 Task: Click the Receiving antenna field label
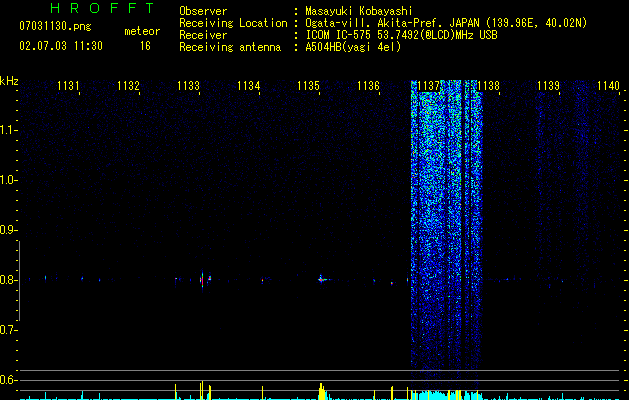(230, 47)
